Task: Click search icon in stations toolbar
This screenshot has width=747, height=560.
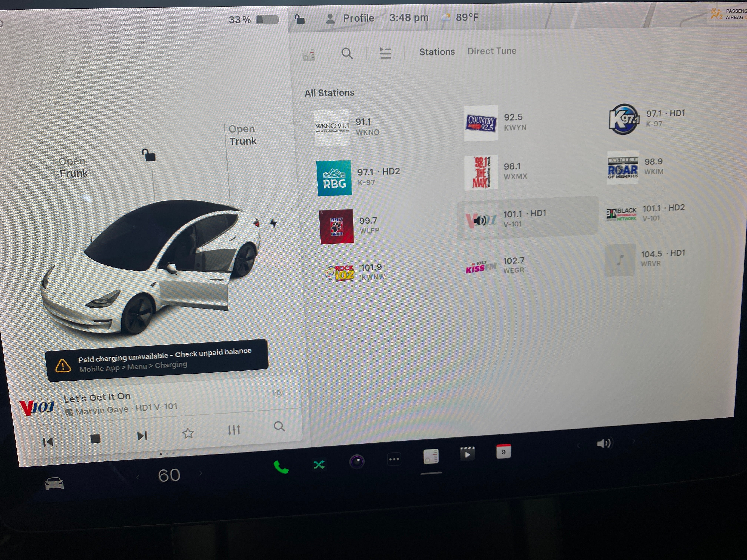Action: point(347,53)
